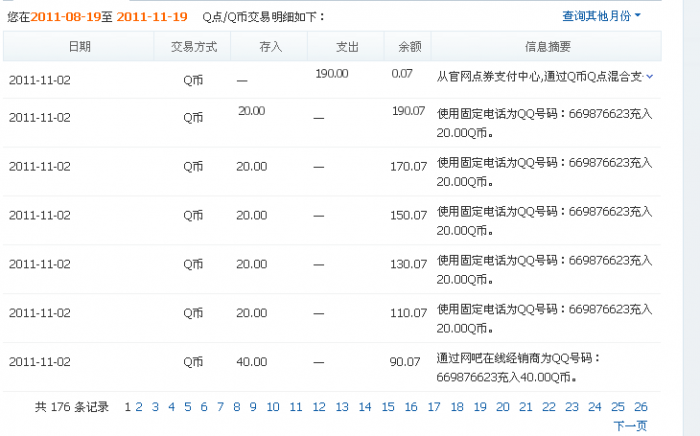Screen dimensions: 700x436
Task: Go to page 9 of records
Action: pyautogui.click(x=253, y=407)
